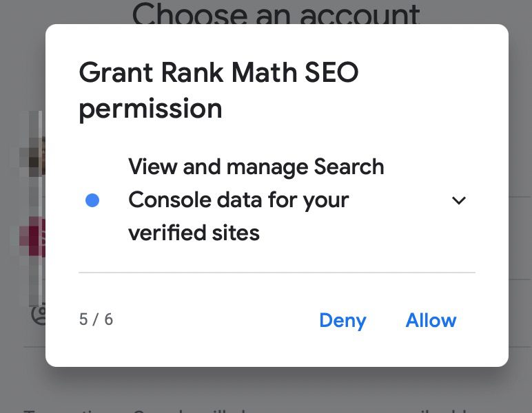The height and width of the screenshot is (413, 532).
Task: Click the number 6 in the step counter
Action: 108,319
